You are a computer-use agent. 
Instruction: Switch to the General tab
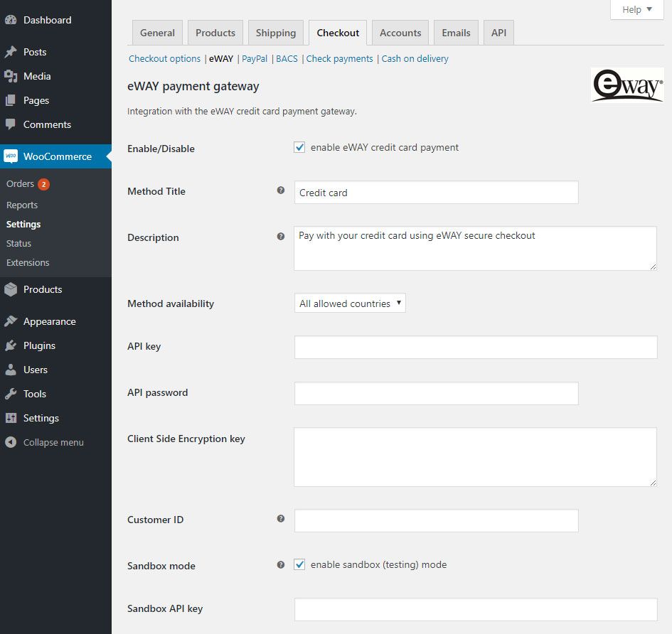157,33
